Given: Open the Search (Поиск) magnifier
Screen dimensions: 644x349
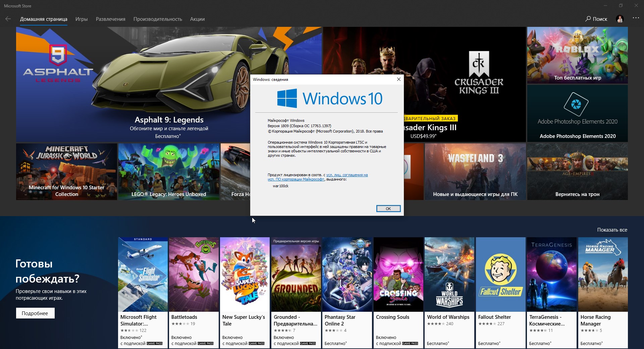Looking at the screenshot, I should pyautogui.click(x=596, y=19).
